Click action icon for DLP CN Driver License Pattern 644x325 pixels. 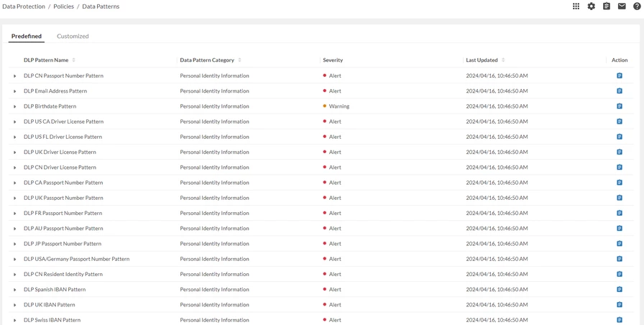tap(620, 168)
